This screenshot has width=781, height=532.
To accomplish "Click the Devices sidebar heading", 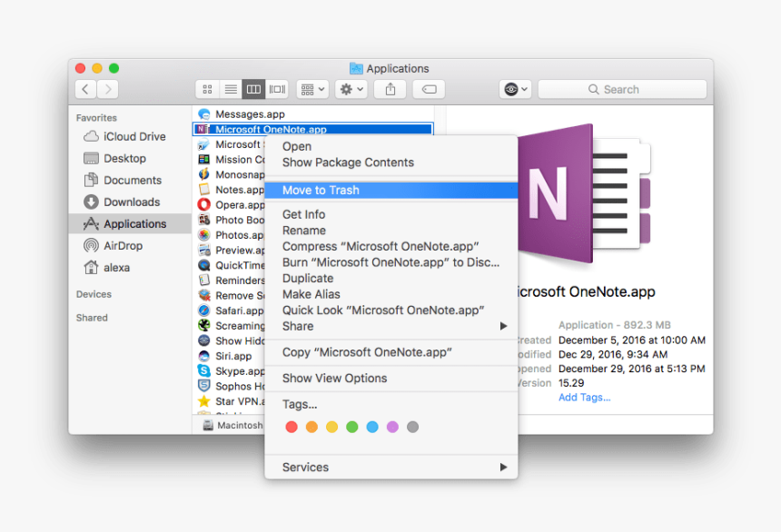I will coord(94,294).
